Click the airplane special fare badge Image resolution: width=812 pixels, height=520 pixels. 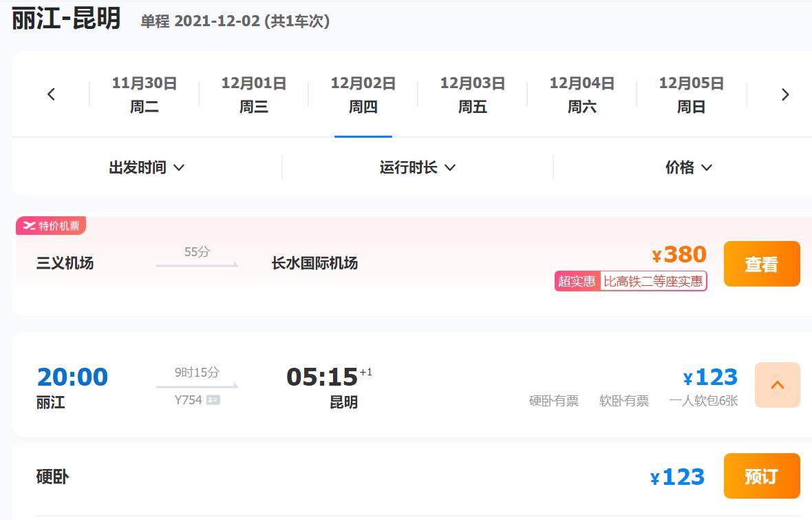pos(51,226)
